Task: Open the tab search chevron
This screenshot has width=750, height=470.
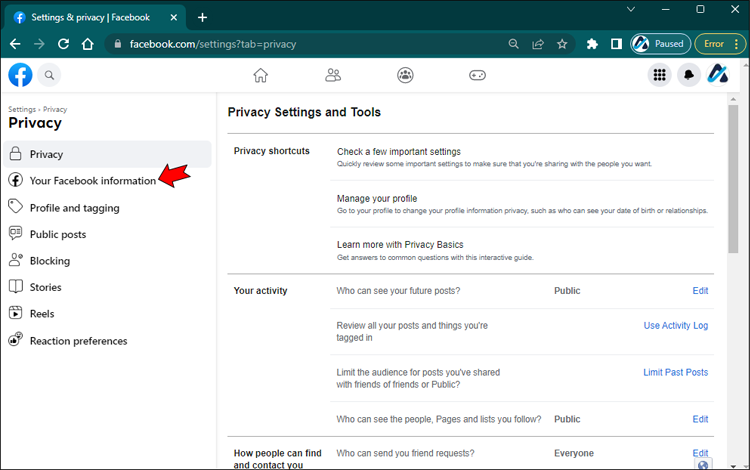Action: (631, 9)
